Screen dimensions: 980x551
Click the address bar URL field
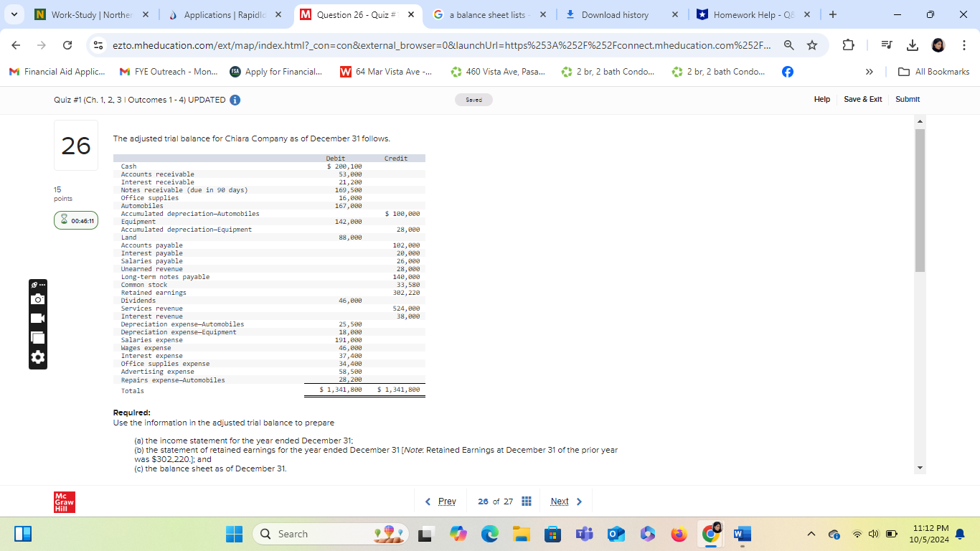[x=443, y=45]
